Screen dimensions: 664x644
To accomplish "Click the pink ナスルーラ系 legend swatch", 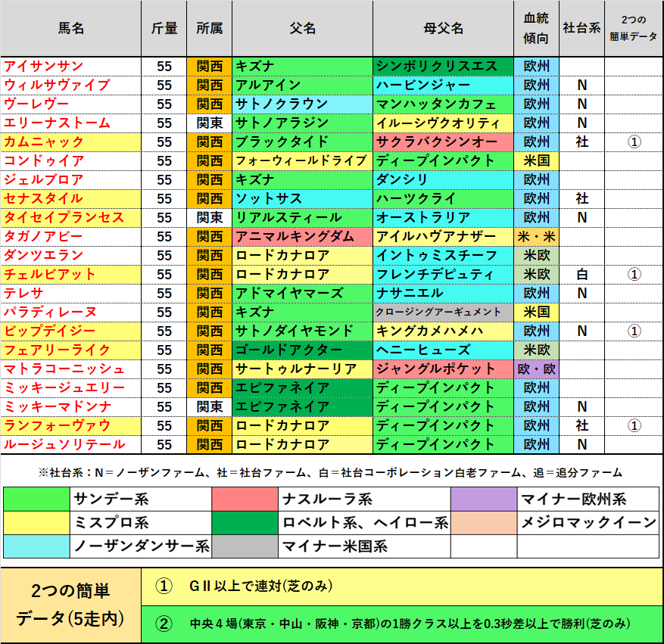I will (245, 499).
